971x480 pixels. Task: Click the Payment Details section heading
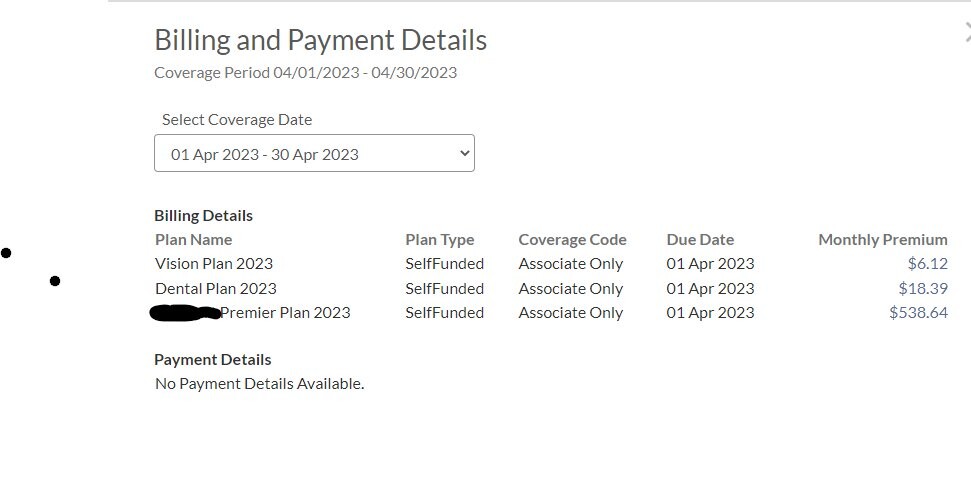212,359
